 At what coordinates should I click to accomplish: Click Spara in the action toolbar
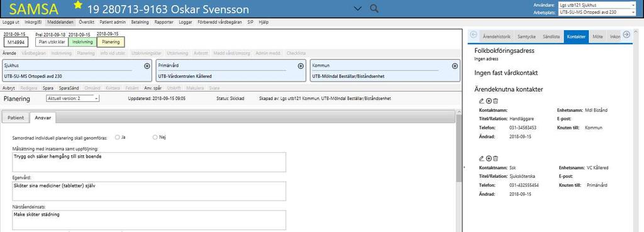pyautogui.click(x=48, y=88)
